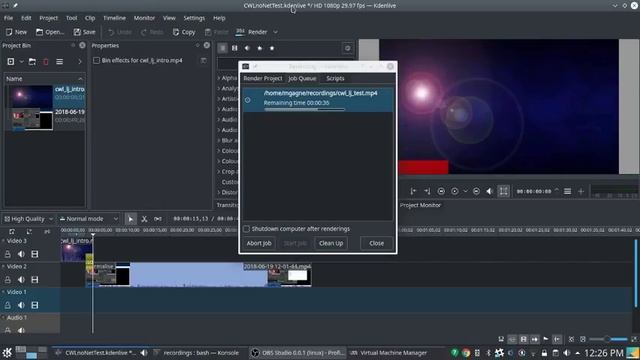Adjust the timeline zoom slider
The height and width of the screenshot is (360, 640).
608,339
